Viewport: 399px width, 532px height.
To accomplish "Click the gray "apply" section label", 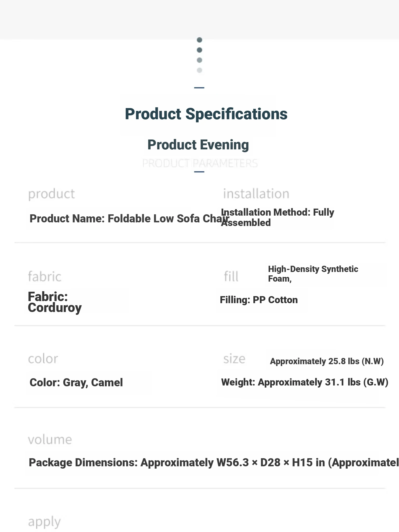I will (x=44, y=522).
